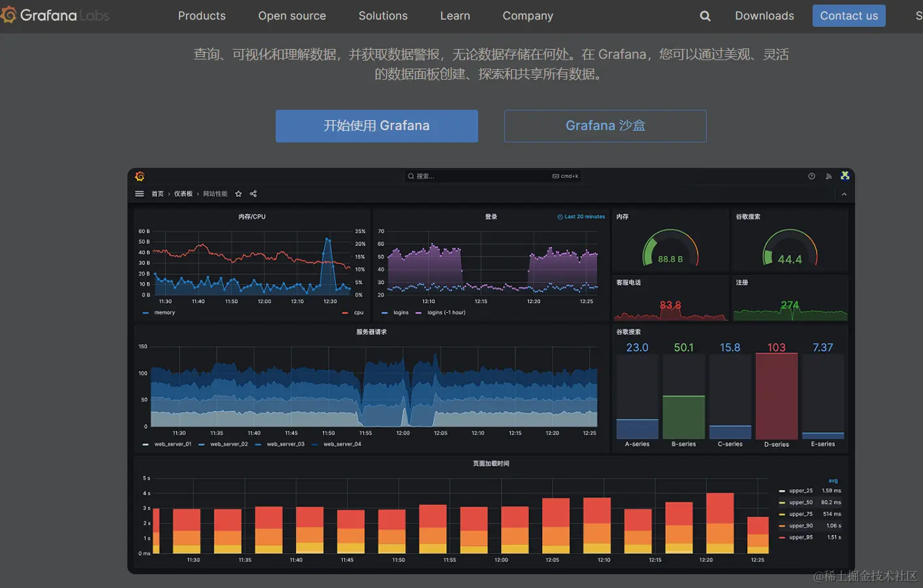
Task: Open the hamburger menu in dashboard
Action: pyautogui.click(x=139, y=194)
